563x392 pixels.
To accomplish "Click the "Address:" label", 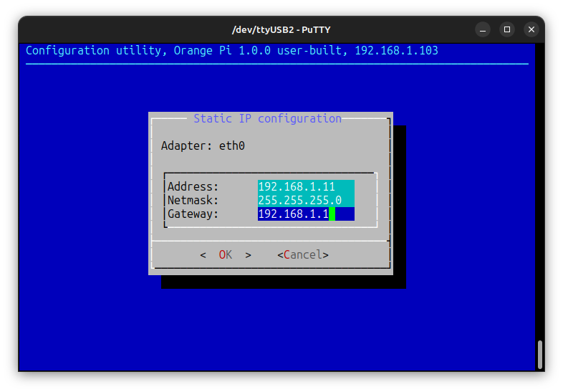I will pyautogui.click(x=193, y=187).
